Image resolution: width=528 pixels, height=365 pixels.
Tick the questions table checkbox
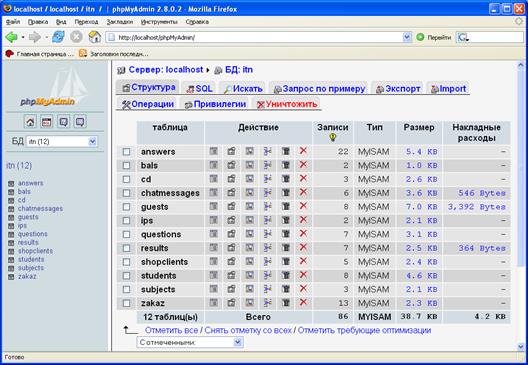point(126,234)
